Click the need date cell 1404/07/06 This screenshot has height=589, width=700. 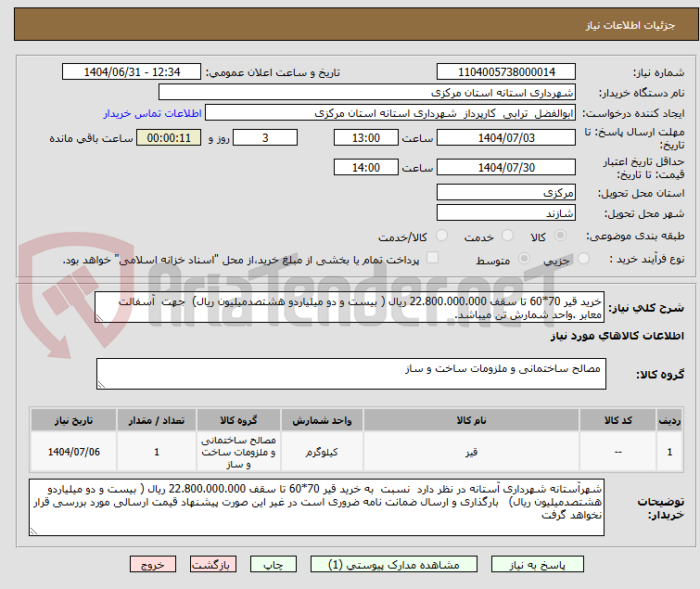coord(73,452)
